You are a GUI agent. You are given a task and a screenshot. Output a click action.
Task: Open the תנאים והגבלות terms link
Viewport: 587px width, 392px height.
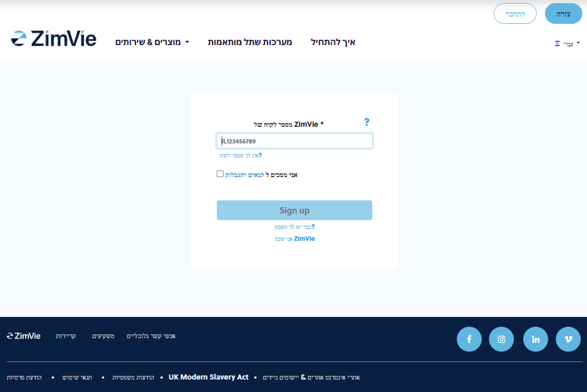click(245, 174)
